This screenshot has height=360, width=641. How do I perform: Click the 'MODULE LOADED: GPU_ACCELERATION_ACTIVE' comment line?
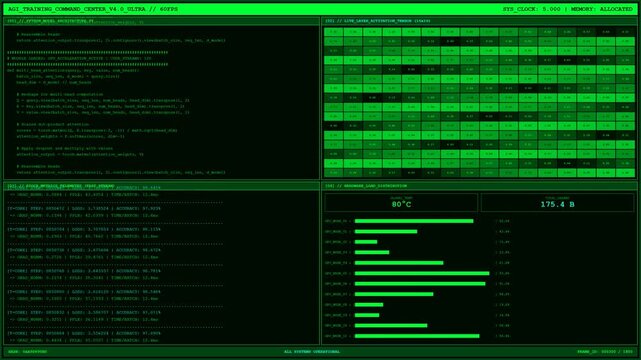[79, 58]
